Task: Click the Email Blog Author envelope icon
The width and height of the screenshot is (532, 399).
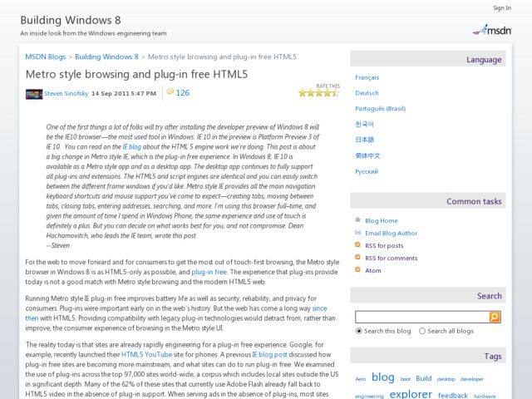Action: [x=357, y=234]
